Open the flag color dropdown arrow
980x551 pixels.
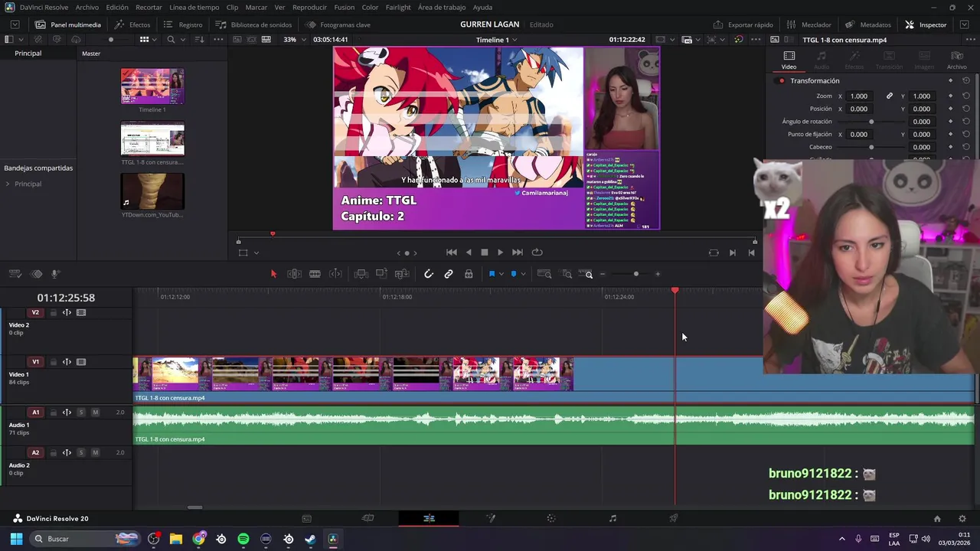pos(501,274)
